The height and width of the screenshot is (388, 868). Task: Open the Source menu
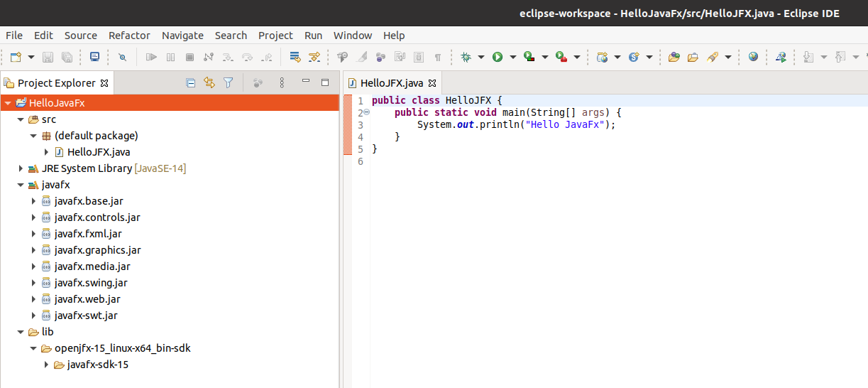point(81,36)
